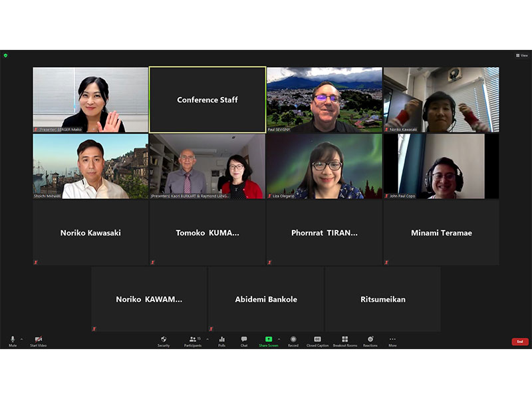The width and height of the screenshot is (532, 399).
Task: Select Abidemi Bankole's participant tile
Action: click(266, 299)
